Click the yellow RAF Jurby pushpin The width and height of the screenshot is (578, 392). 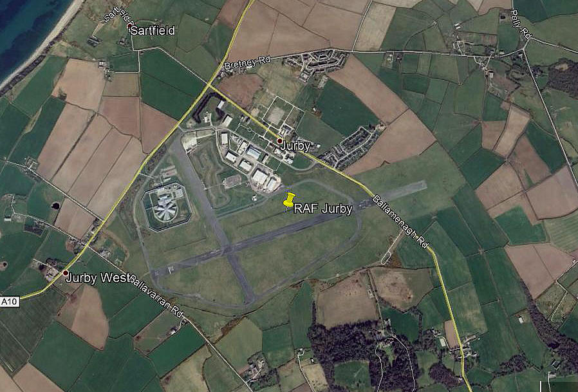tap(289, 201)
